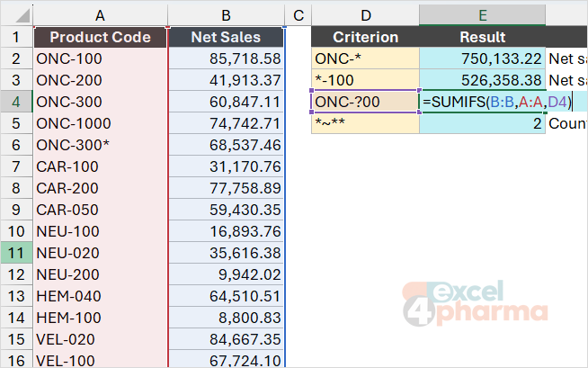Click net sales value 16,893.76

pyautogui.click(x=227, y=231)
